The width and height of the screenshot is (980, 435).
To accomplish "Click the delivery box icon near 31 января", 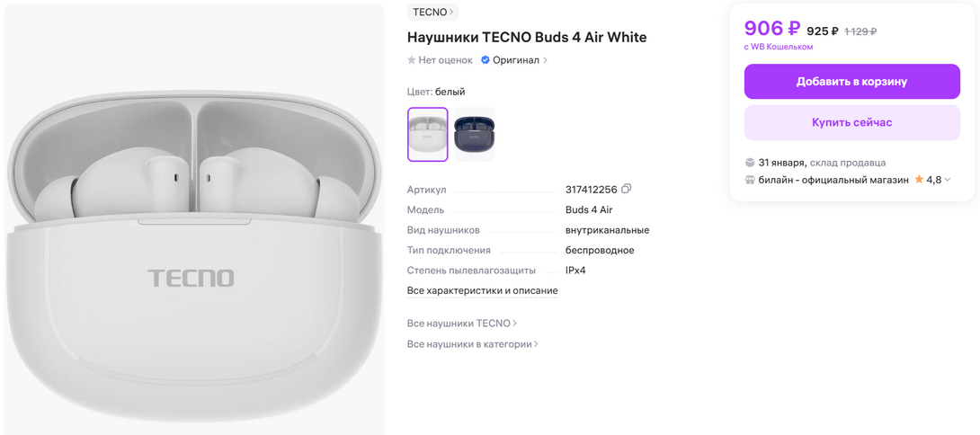I will 750,163.
